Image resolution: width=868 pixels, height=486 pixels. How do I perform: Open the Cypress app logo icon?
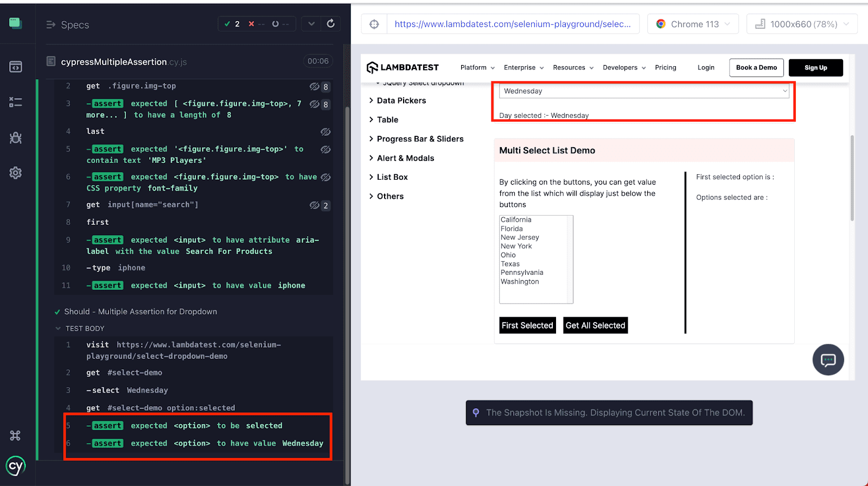pos(15,23)
